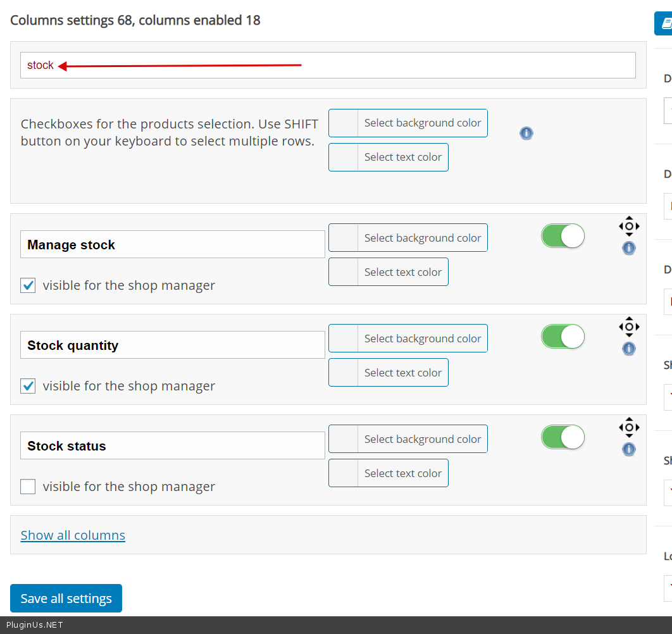Toggle off the Stock status column
This screenshot has width=672, height=634.
563,437
